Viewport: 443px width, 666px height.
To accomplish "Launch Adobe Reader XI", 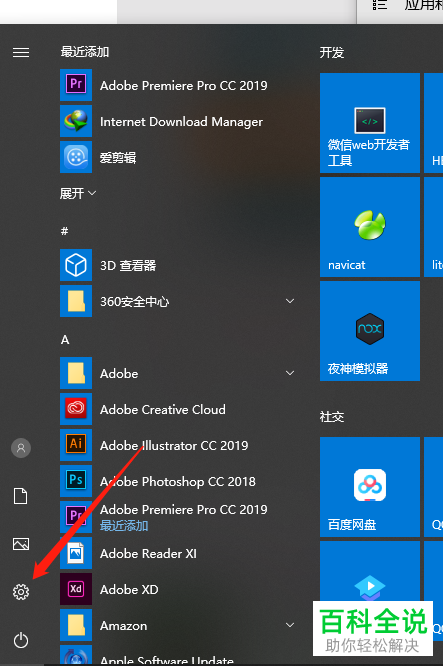I will coord(178,553).
